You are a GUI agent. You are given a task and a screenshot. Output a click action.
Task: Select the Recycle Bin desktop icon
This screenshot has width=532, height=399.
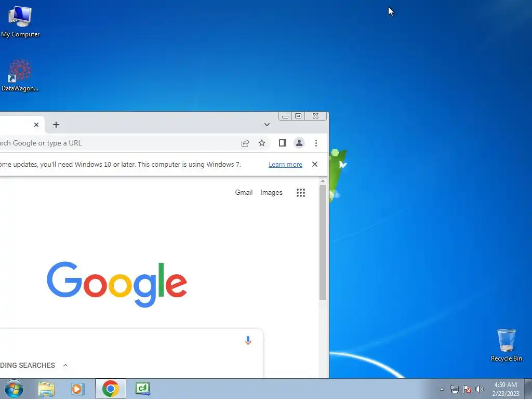[x=506, y=345]
